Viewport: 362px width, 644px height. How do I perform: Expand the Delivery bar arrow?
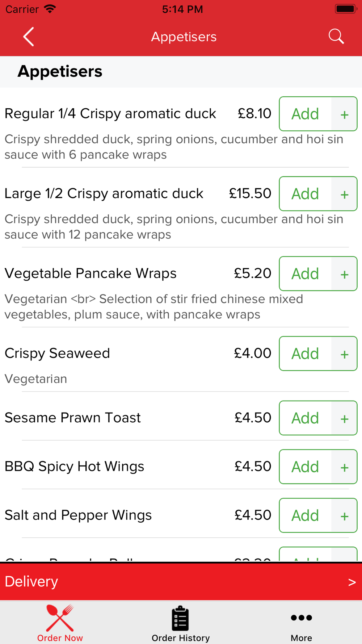pyautogui.click(x=352, y=582)
